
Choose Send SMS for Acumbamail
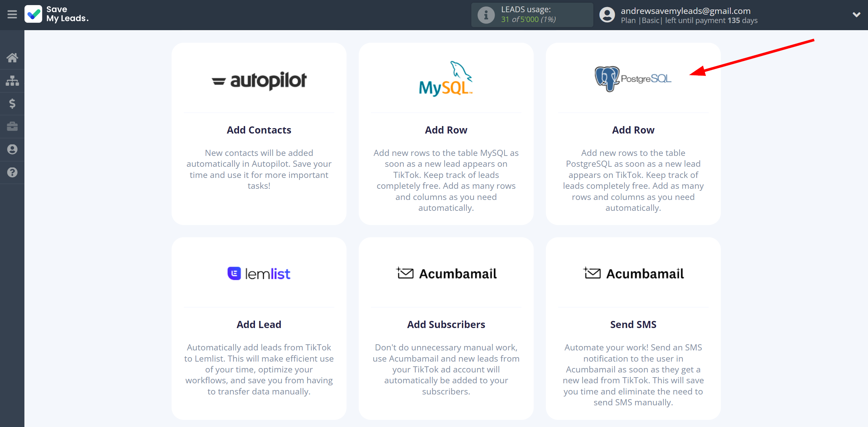click(633, 325)
